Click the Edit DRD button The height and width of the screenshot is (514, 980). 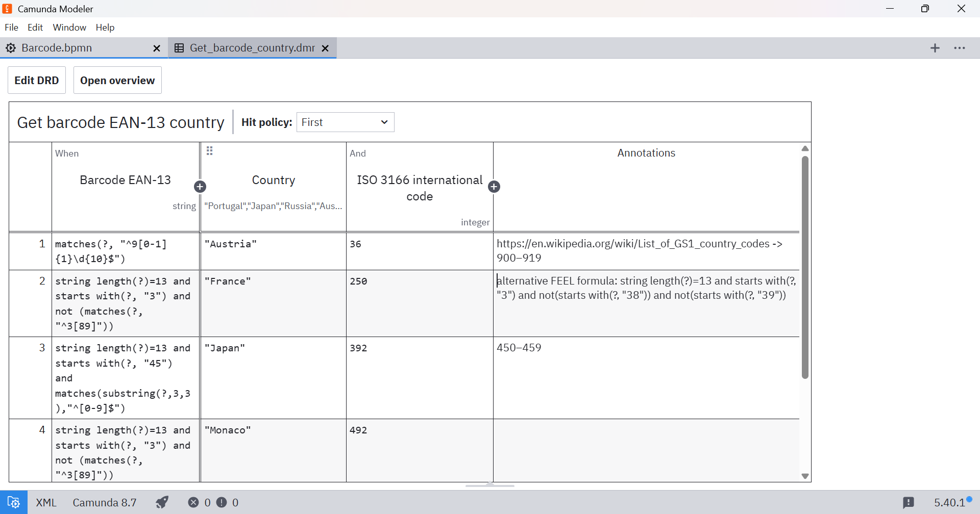[x=37, y=81]
